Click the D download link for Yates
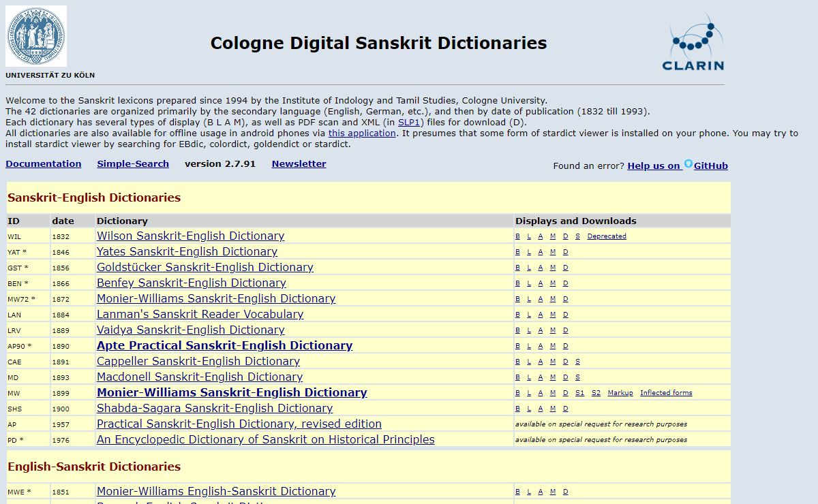The height and width of the screenshot is (504, 818). click(565, 252)
